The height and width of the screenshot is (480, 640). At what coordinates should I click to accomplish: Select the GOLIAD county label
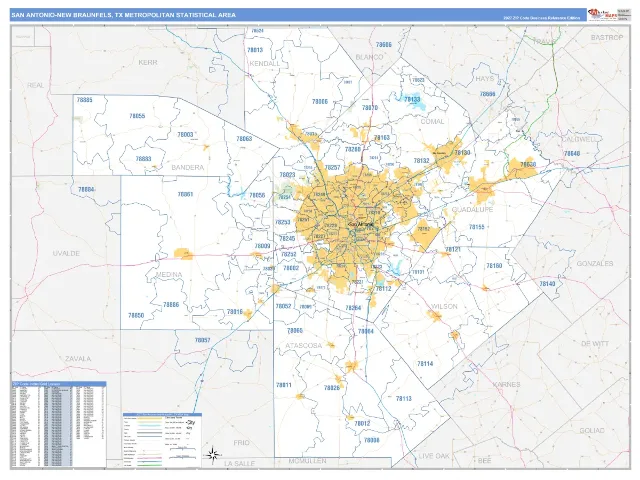click(x=592, y=431)
